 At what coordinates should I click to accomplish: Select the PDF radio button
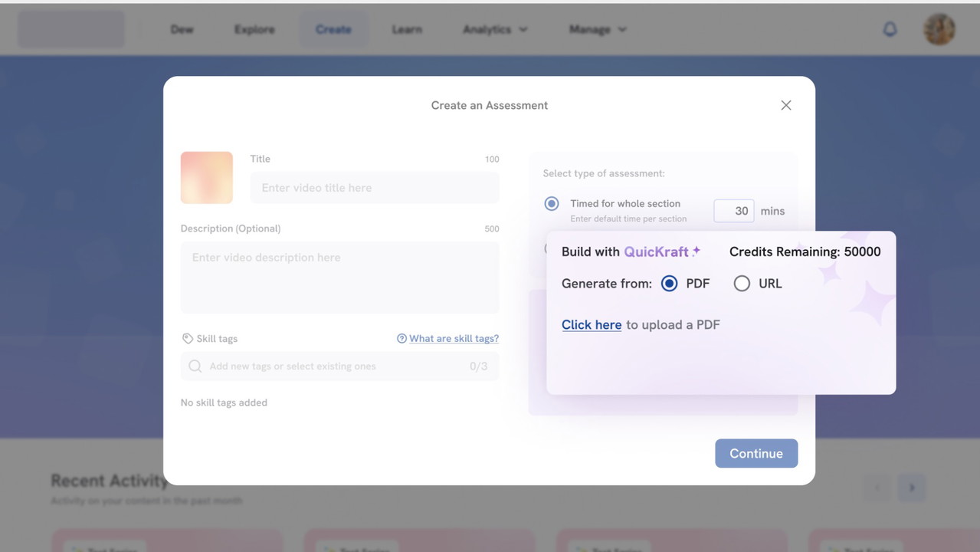(x=669, y=284)
